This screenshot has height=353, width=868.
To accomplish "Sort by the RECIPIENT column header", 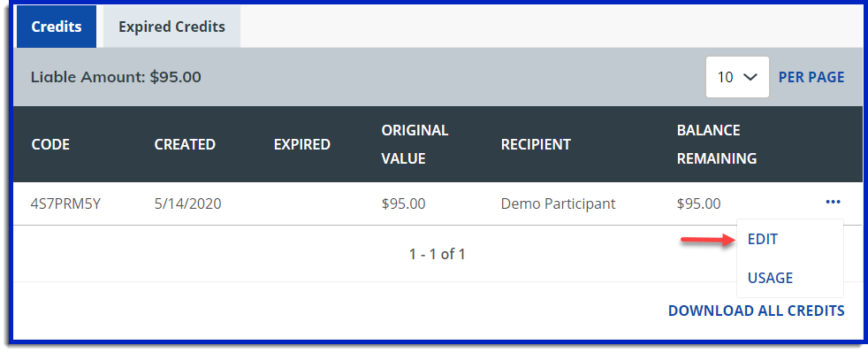I will 536,144.
